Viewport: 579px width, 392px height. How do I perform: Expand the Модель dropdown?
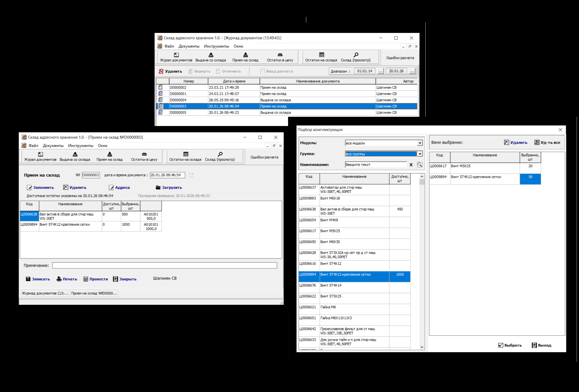[420, 143]
